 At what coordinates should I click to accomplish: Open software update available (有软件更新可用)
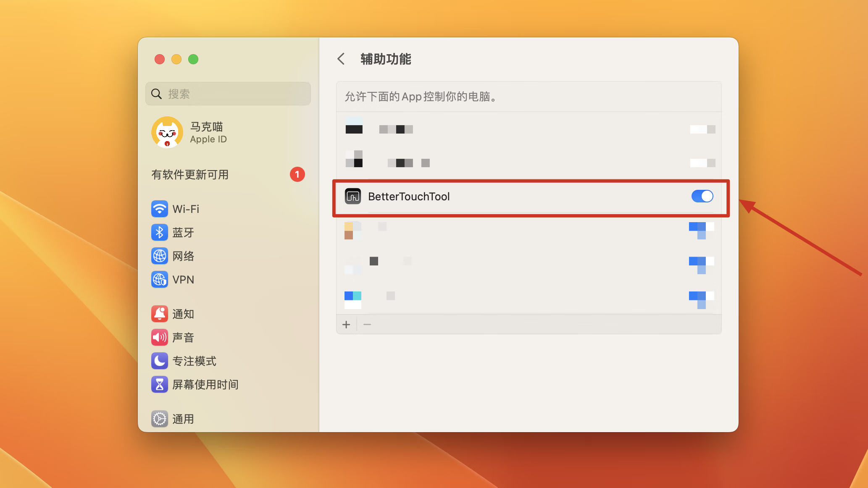(x=190, y=174)
